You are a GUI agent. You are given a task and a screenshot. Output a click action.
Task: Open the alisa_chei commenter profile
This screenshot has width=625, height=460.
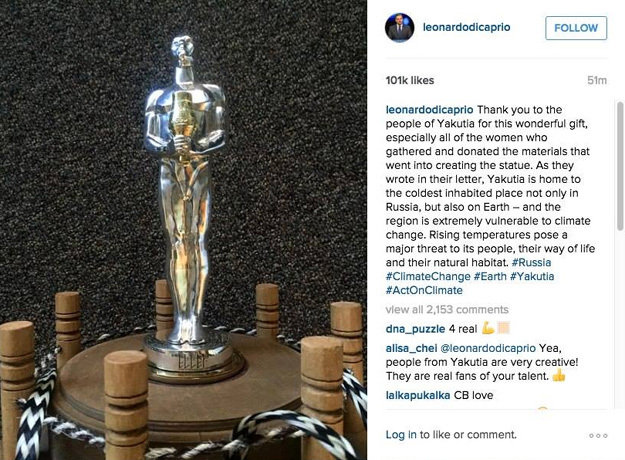pyautogui.click(x=411, y=348)
